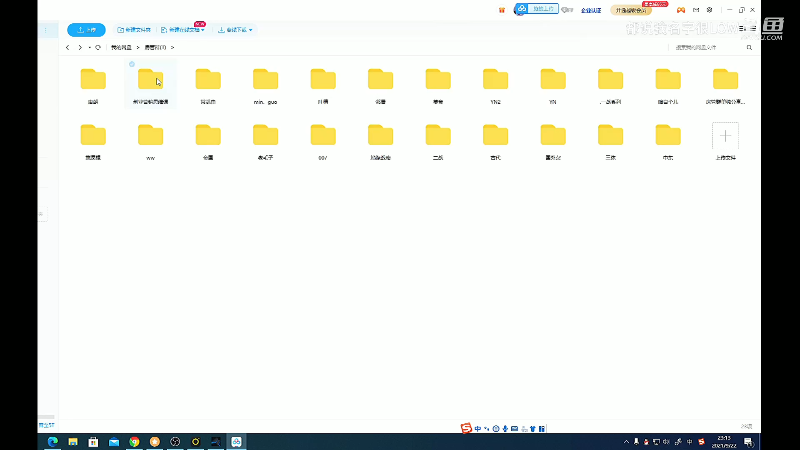Open the user account avatar button

(x=521, y=9)
